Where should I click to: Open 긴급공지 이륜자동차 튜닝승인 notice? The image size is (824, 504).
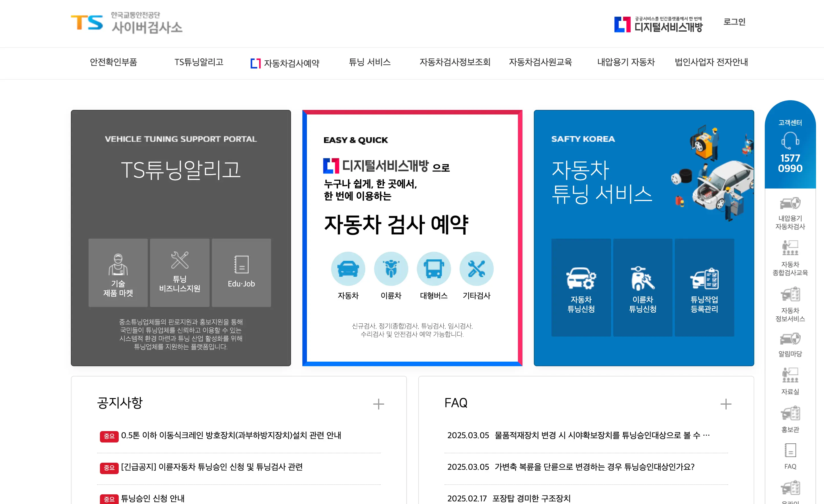tap(211, 467)
